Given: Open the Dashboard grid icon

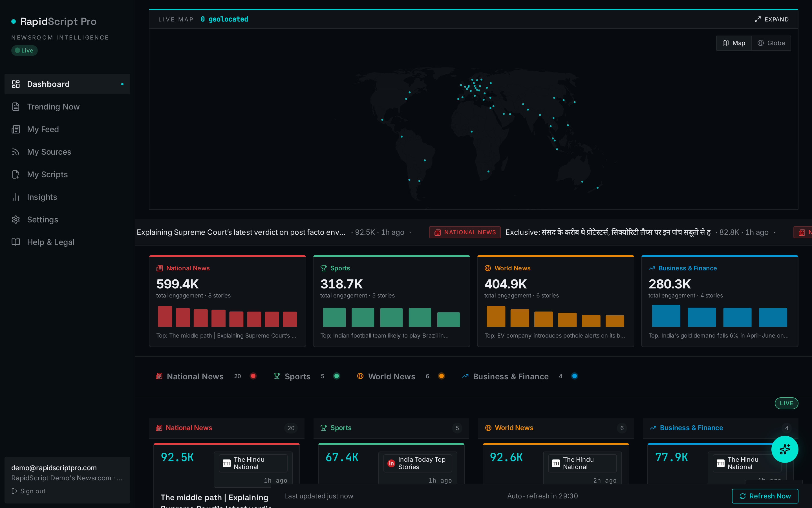Looking at the screenshot, I should click(16, 84).
